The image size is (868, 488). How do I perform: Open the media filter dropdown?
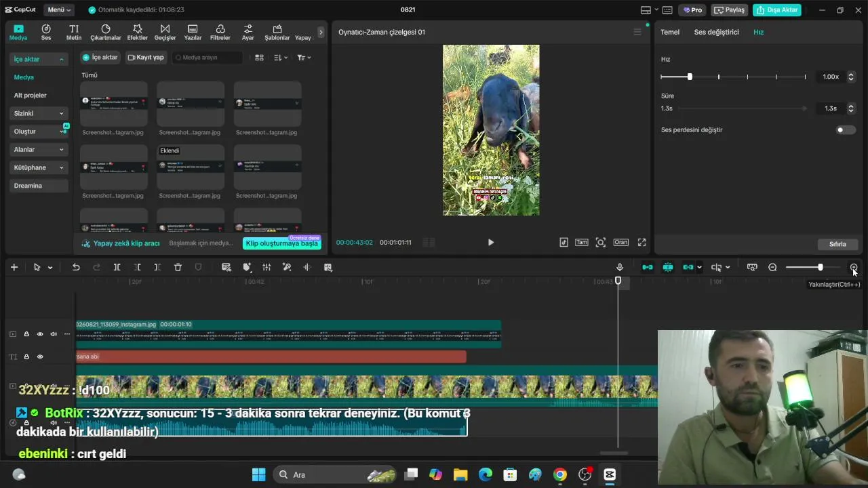tap(304, 58)
